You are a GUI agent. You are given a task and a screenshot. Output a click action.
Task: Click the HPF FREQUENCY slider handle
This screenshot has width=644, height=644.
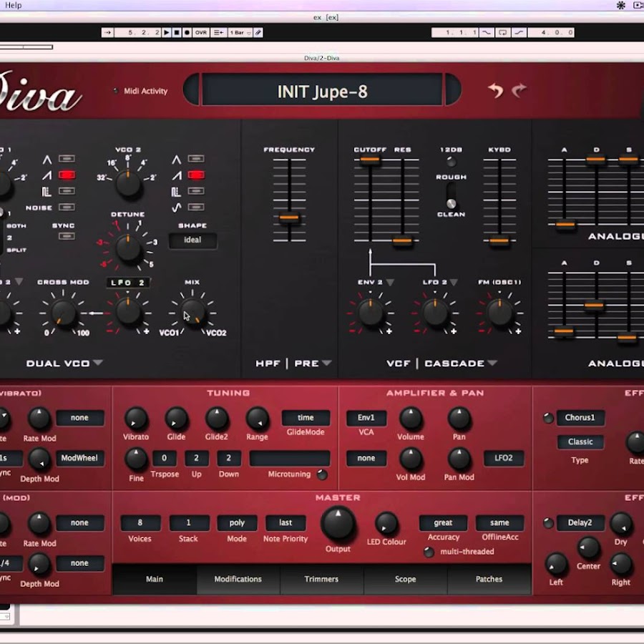289,218
